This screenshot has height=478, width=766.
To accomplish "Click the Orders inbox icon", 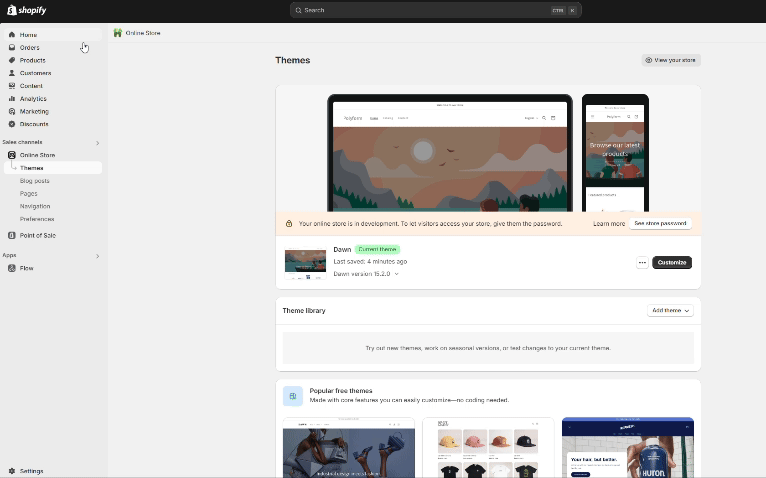I will [x=12, y=47].
